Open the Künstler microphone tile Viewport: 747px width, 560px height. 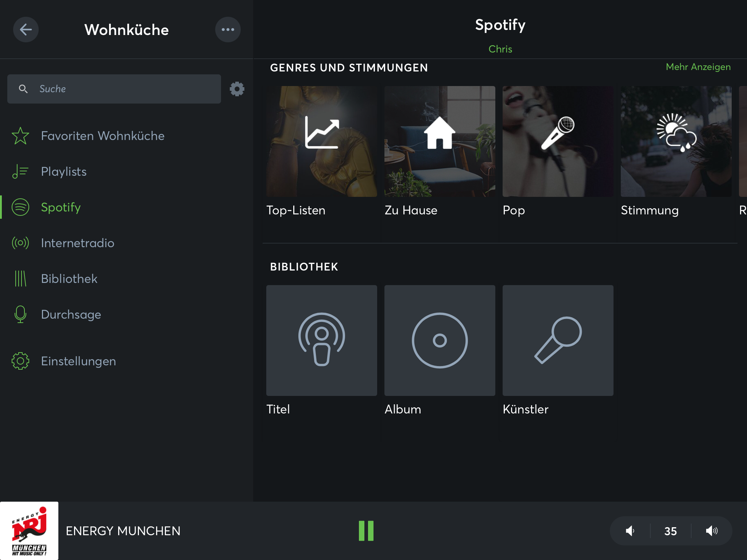coord(558,341)
